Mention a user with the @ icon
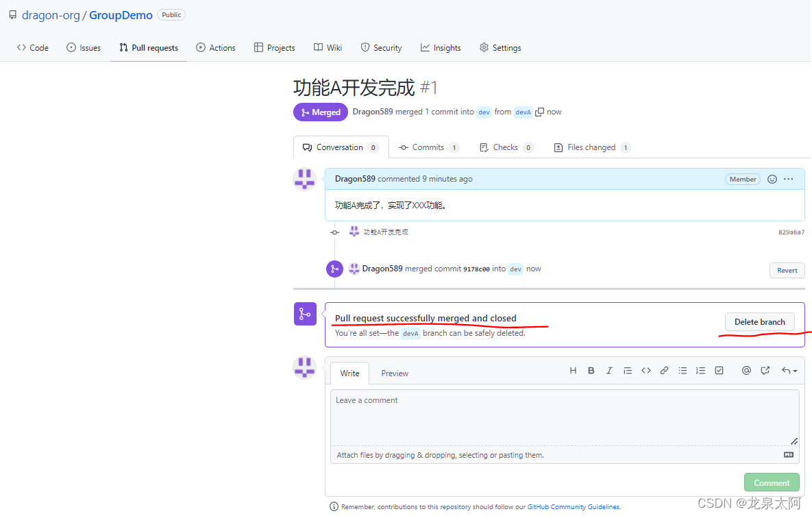 [x=746, y=371]
